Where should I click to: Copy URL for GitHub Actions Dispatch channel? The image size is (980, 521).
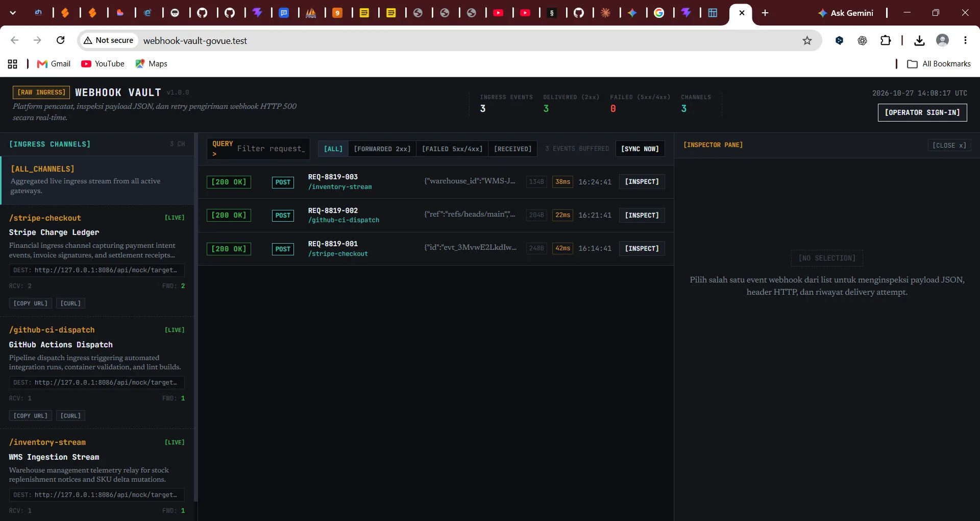tap(31, 416)
